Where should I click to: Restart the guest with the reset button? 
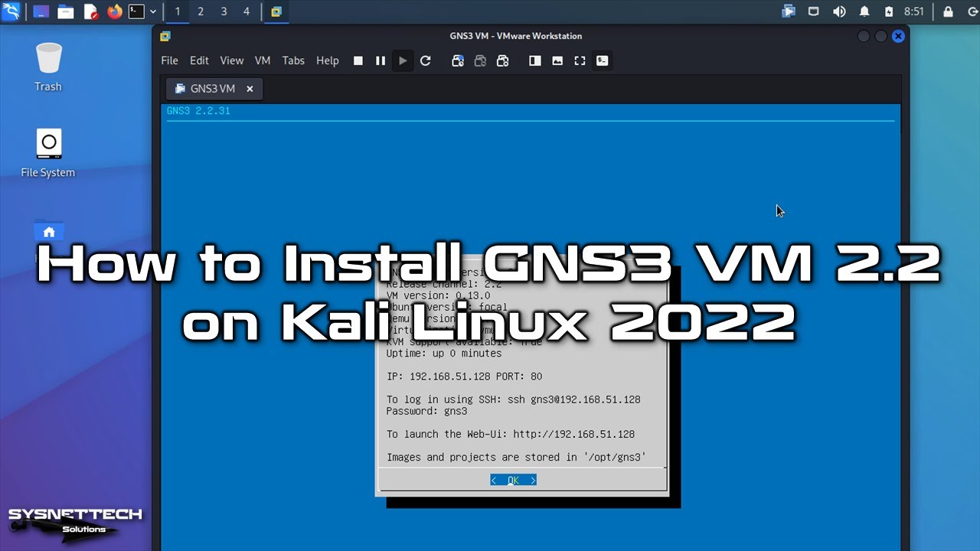(x=426, y=60)
